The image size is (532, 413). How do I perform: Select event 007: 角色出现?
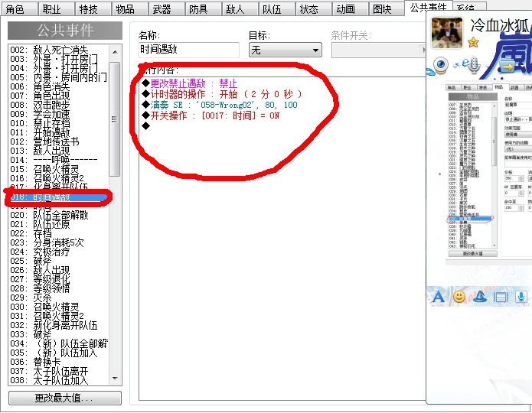(58, 96)
